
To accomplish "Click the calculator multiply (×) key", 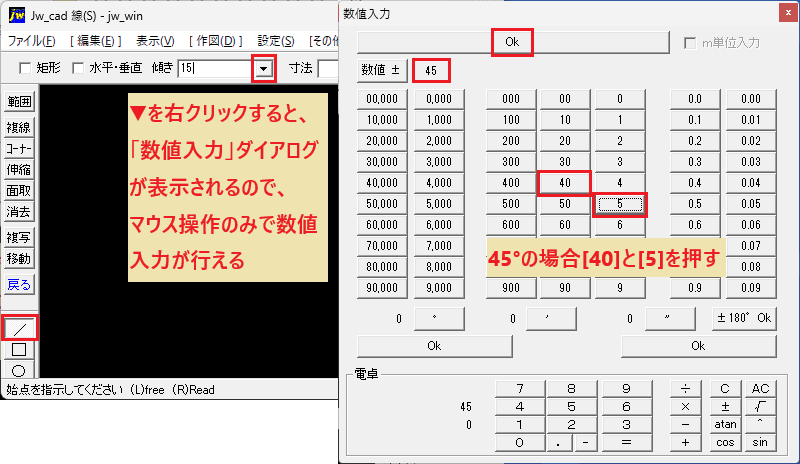I will [686, 407].
